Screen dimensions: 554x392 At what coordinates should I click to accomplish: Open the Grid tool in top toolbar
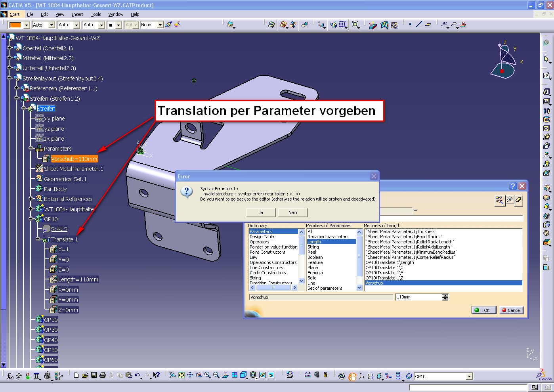[343, 25]
